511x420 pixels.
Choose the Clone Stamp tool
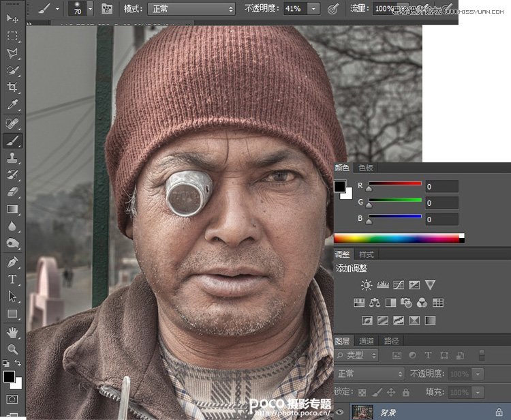click(x=12, y=158)
